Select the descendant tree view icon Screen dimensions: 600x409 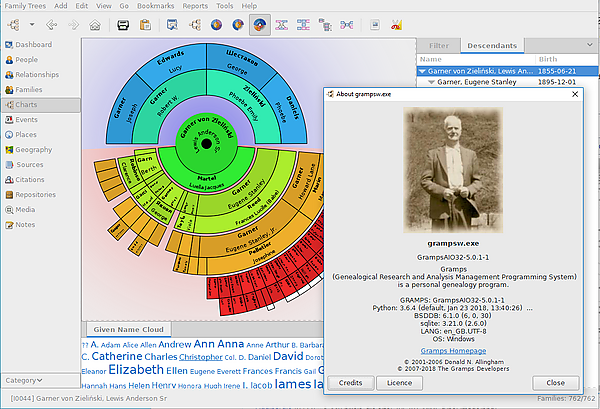coord(325,25)
